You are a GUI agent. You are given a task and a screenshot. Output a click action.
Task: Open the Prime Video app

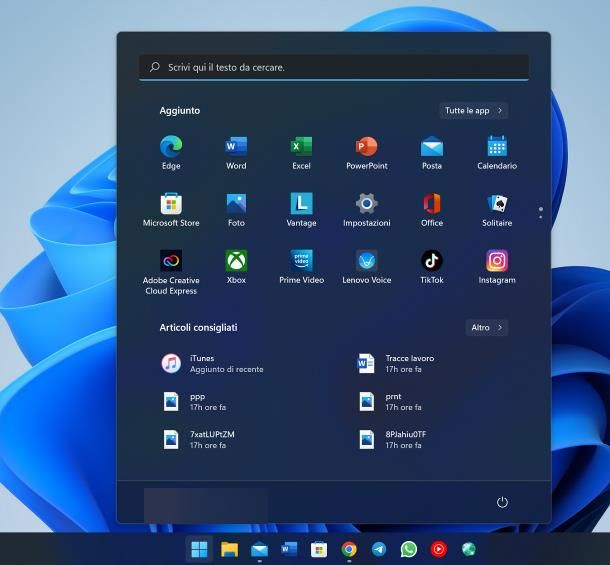301,267
